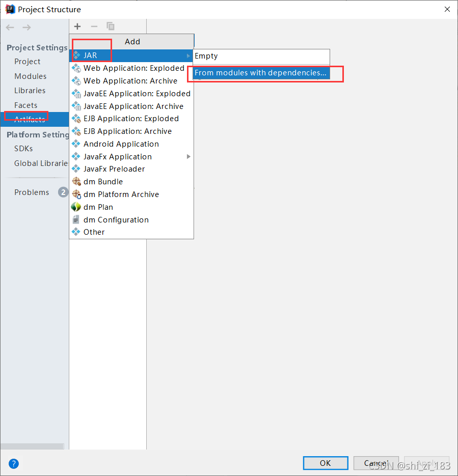The height and width of the screenshot is (476, 458).
Task: Choose Web Application: Exploded
Action: 131,68
